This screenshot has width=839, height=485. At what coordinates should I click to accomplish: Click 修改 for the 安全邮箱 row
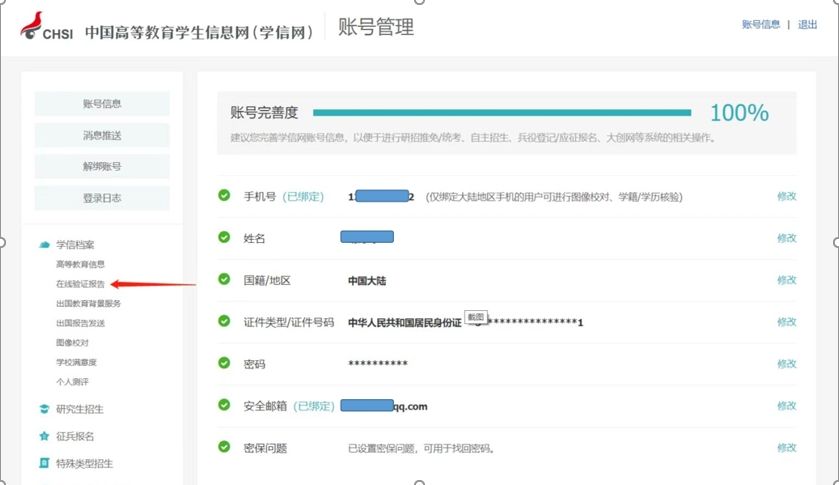click(x=787, y=406)
